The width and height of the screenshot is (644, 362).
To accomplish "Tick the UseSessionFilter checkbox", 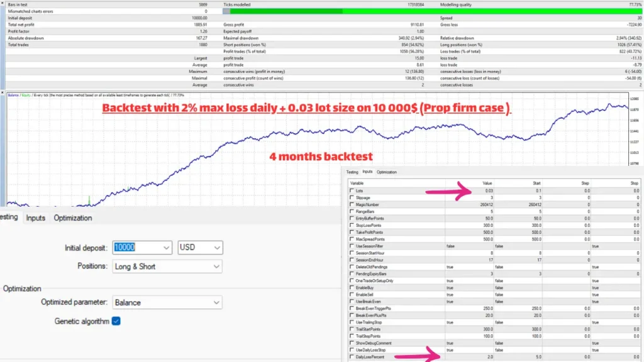I will click(x=351, y=246).
